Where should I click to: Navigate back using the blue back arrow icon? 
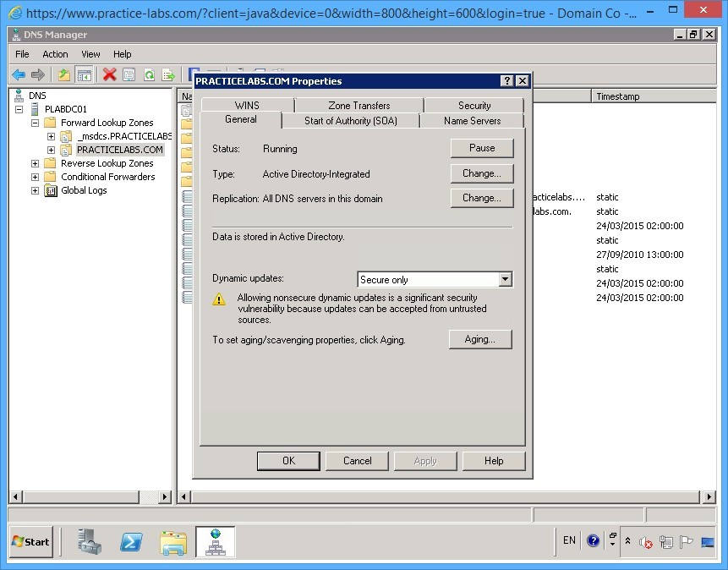19,74
